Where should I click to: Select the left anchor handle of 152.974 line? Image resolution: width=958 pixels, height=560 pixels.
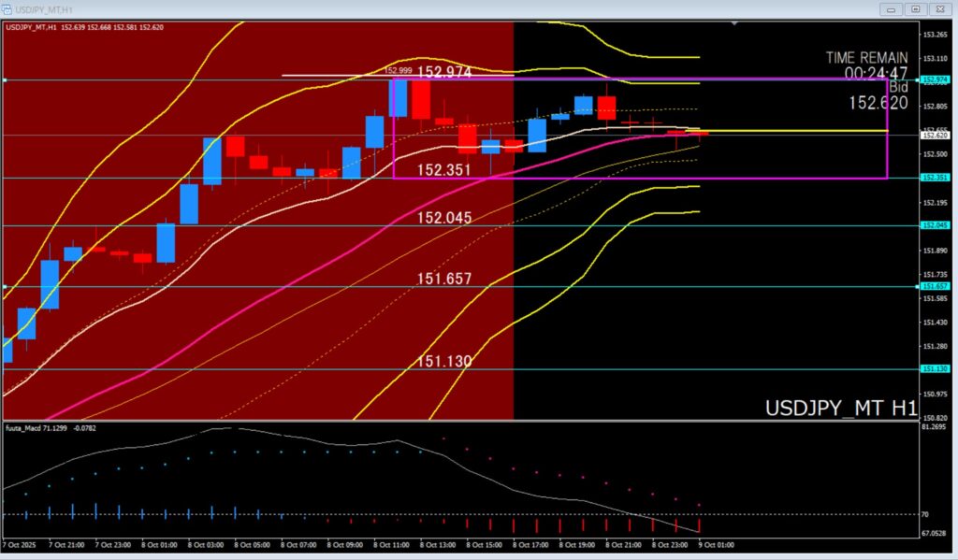[5, 80]
